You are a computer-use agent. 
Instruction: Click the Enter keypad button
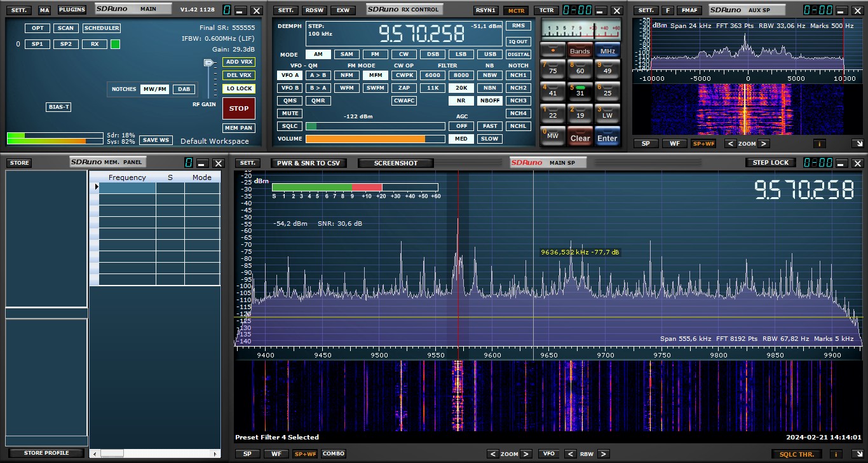pyautogui.click(x=607, y=136)
